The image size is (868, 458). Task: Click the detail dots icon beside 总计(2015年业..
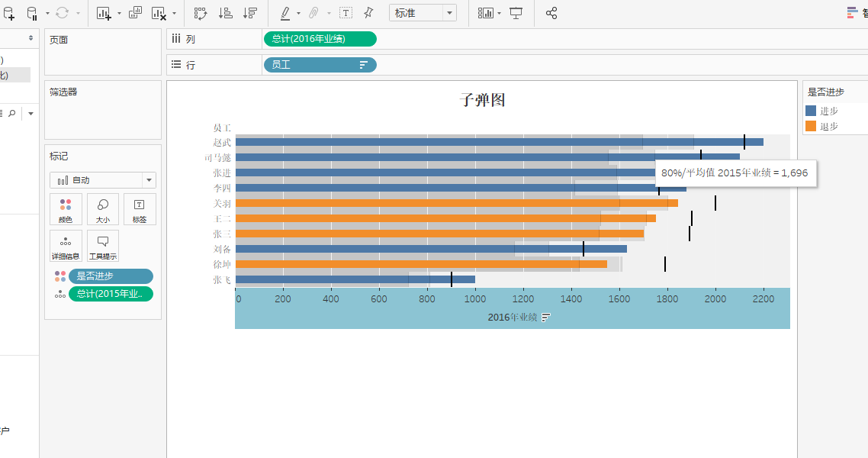60,294
